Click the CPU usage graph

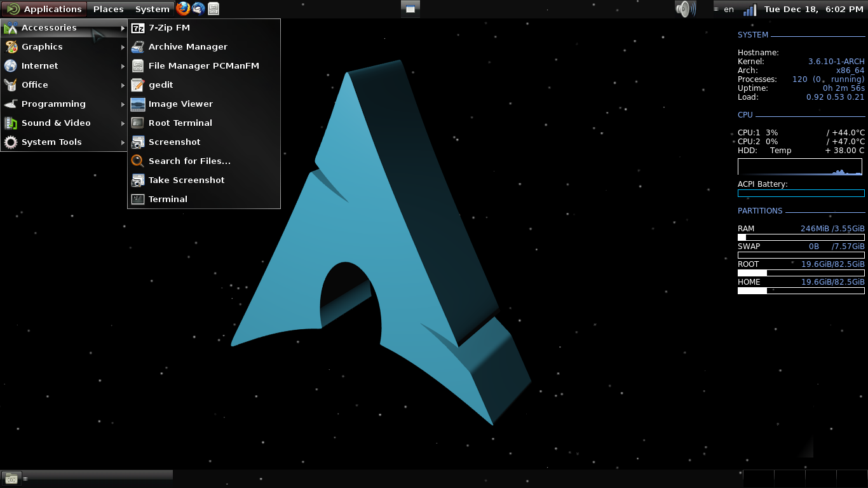pos(800,166)
